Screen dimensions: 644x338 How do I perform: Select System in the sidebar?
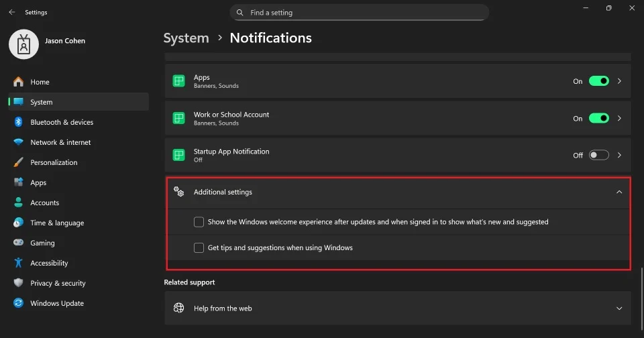(78, 102)
